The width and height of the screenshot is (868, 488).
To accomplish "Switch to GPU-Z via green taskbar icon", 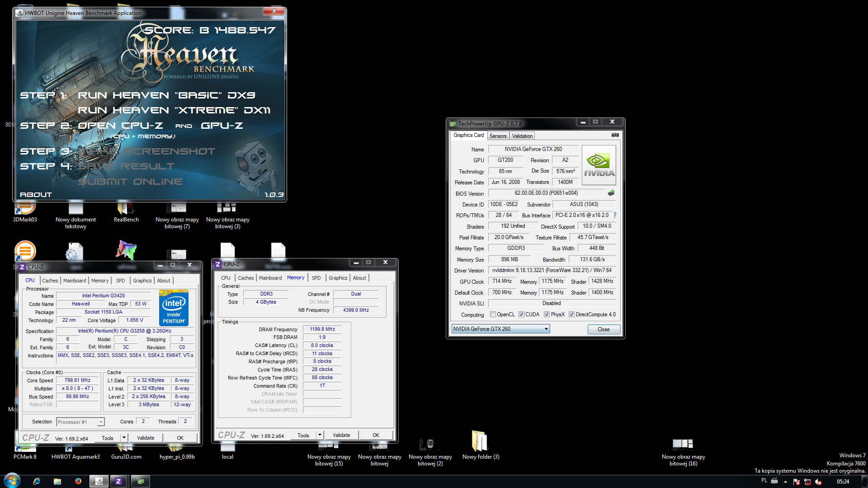I will click(141, 482).
